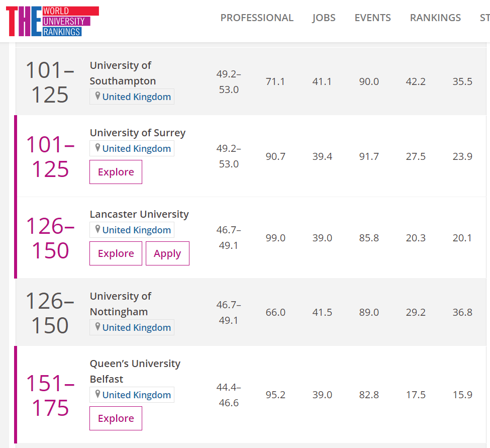
Task: Click location pin icon in Queen's University Belfast row
Action: point(98,394)
